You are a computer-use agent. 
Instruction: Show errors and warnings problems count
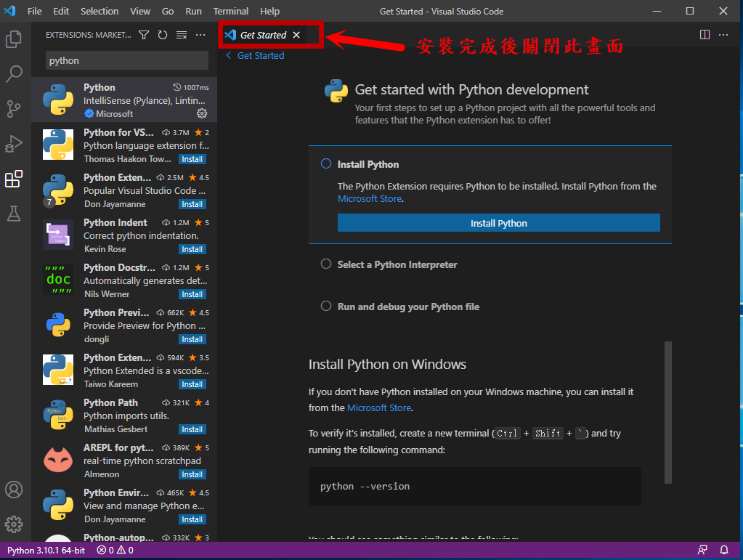(115, 550)
